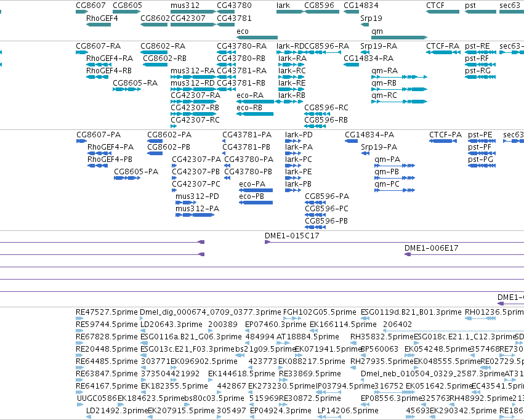Click EST RE30872.5prime
Viewport: 524px width, 420px height.
click(283, 405)
